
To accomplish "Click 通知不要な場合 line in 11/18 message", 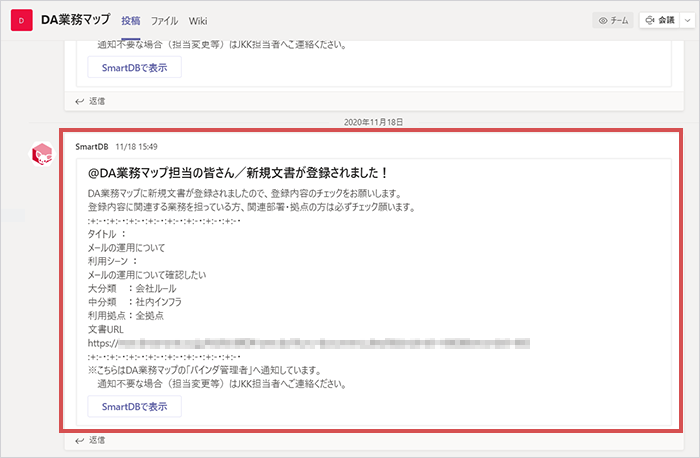I will click(x=222, y=383).
